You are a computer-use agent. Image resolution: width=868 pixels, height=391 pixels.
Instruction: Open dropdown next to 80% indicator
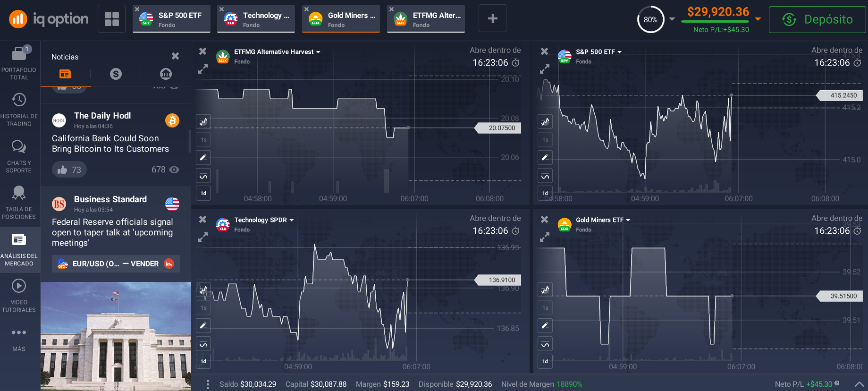672,19
